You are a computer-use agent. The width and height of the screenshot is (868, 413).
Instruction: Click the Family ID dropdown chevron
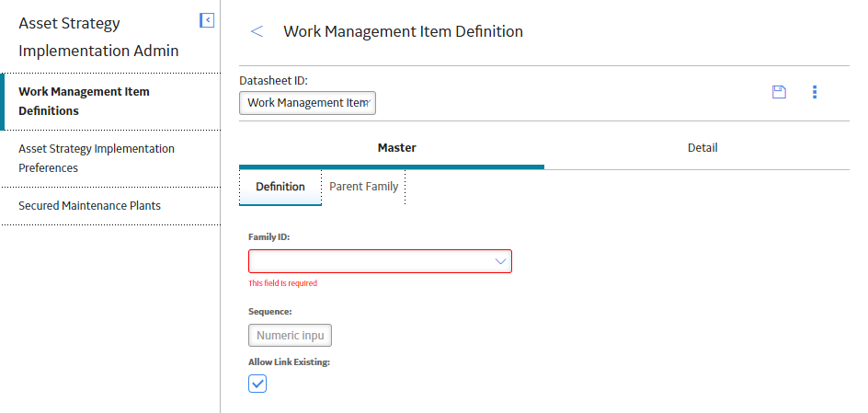pos(500,261)
